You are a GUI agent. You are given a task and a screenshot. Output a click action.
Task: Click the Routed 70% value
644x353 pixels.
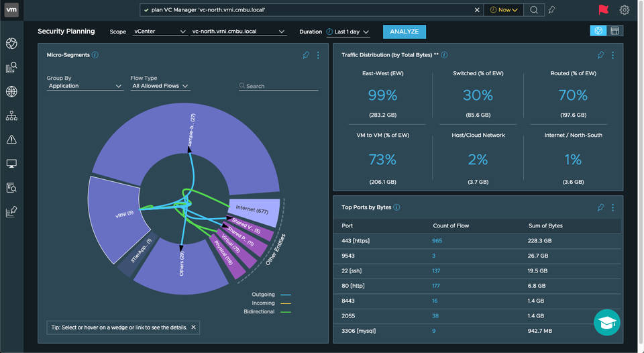click(573, 95)
